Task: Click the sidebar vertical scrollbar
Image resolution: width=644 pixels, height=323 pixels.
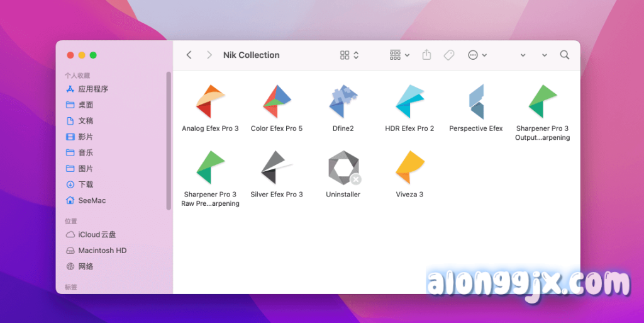Action: (169, 140)
